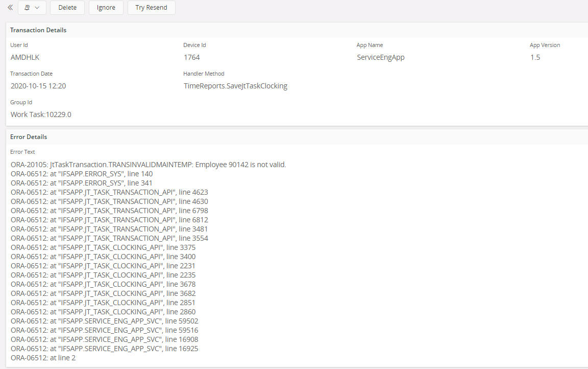Image resolution: width=588 pixels, height=369 pixels.
Task: Click Handler Method TimeReports.SaveJtTaskClocking value
Action: tap(235, 86)
